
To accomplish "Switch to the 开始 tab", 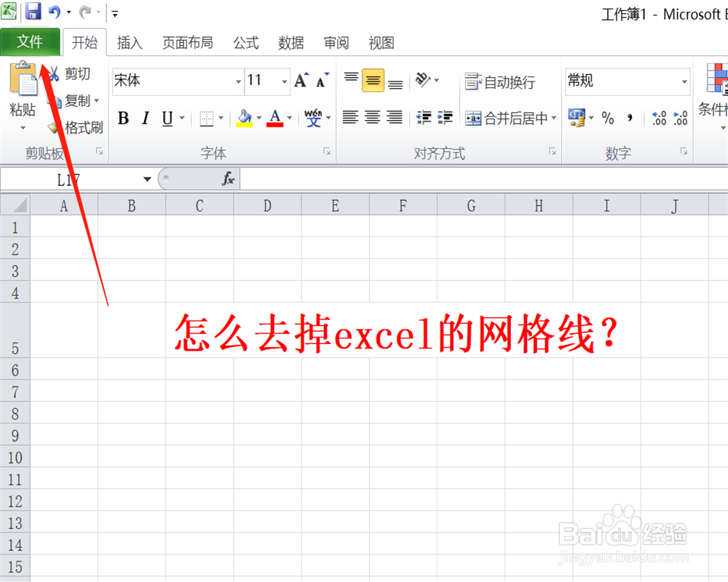I will click(x=84, y=43).
